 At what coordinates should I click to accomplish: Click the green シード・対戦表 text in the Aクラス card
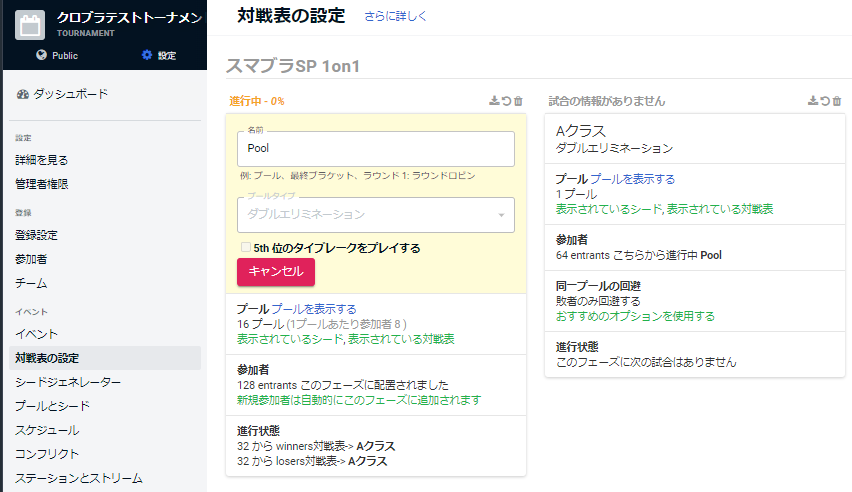[665, 209]
